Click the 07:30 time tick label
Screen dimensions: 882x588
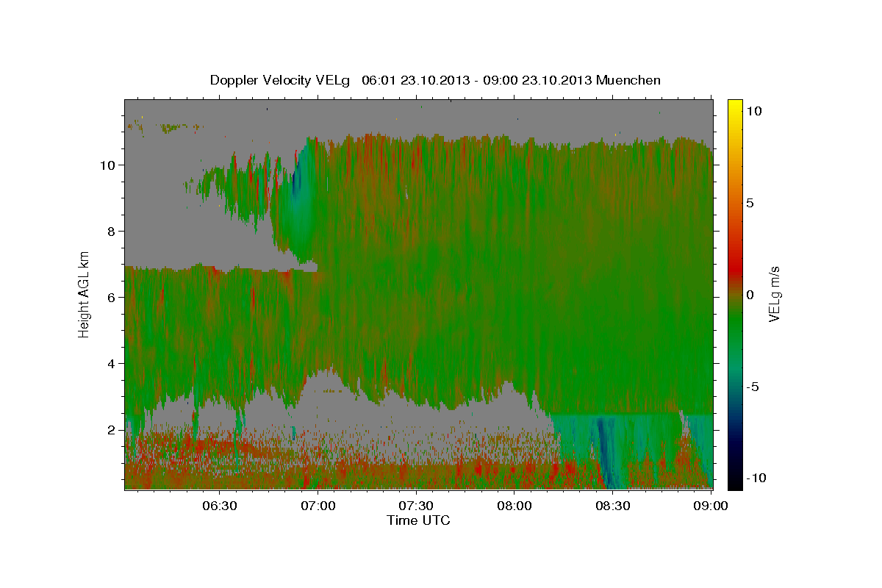coord(416,506)
